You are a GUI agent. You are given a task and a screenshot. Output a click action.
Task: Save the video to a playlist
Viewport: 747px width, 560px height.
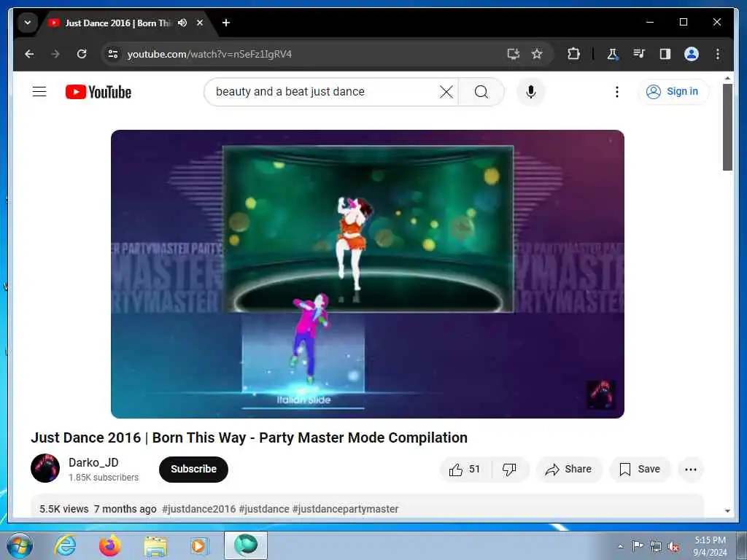point(640,470)
